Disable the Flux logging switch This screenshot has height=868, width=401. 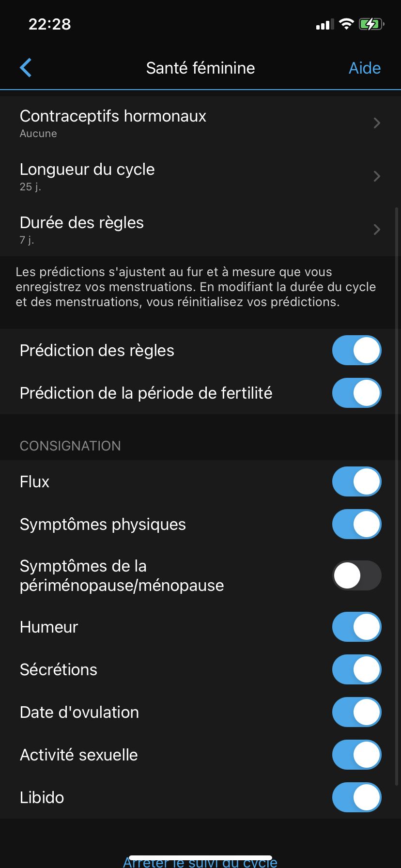(356, 481)
